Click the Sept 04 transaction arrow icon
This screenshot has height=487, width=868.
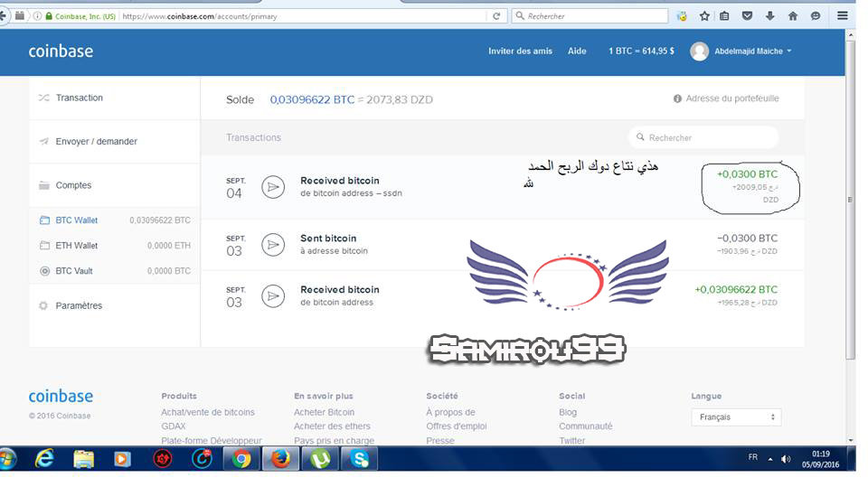[273, 187]
